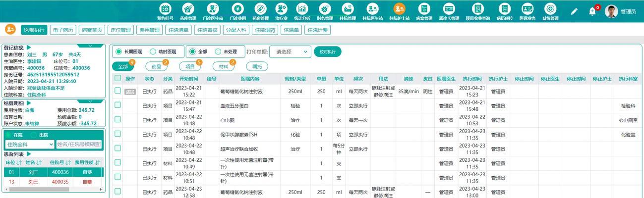Switch to the 电子病历 tab
This screenshot has width=644, height=198.
[63, 30]
